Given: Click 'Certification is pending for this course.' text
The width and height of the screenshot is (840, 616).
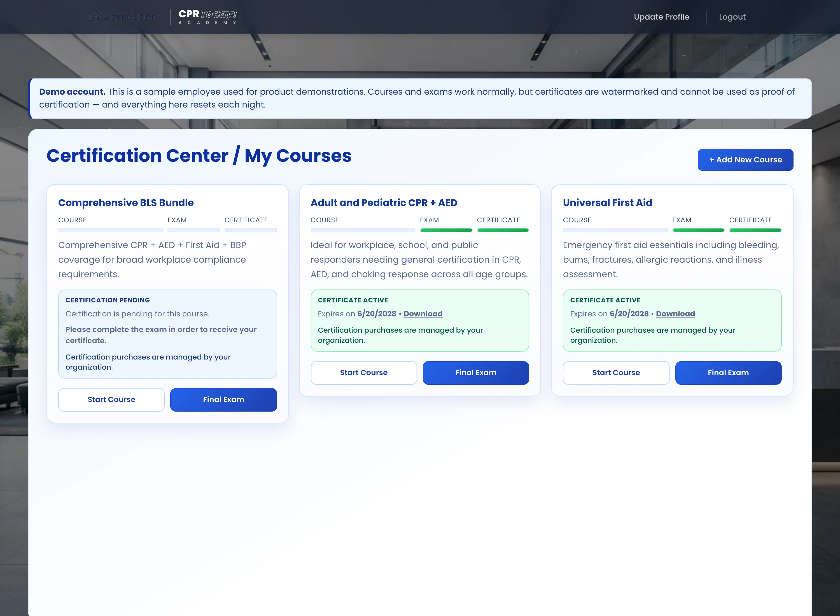Looking at the screenshot, I should point(137,314).
